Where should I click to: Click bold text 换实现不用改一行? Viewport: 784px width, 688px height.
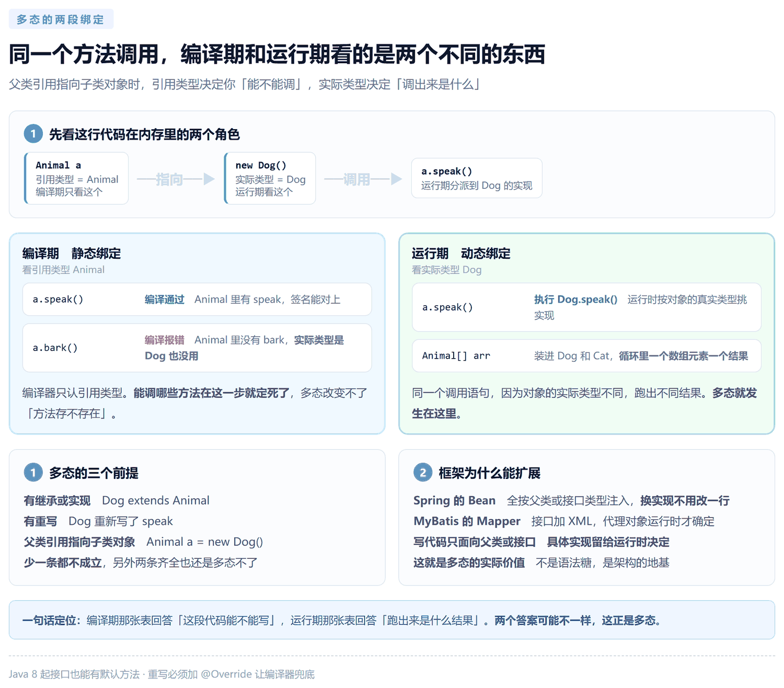(x=685, y=500)
